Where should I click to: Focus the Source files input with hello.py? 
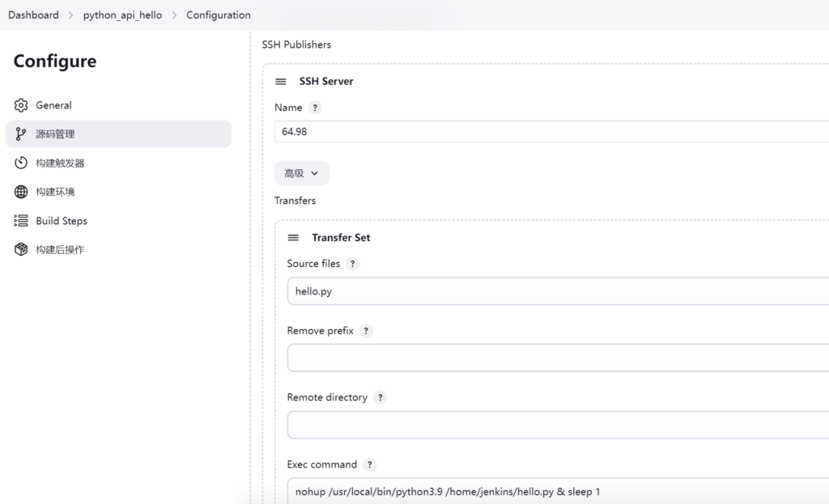click(x=557, y=291)
